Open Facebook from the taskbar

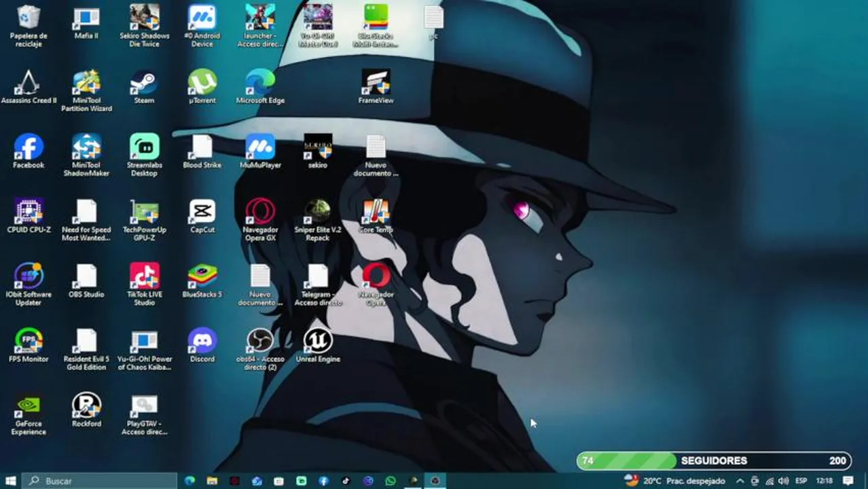(x=323, y=481)
